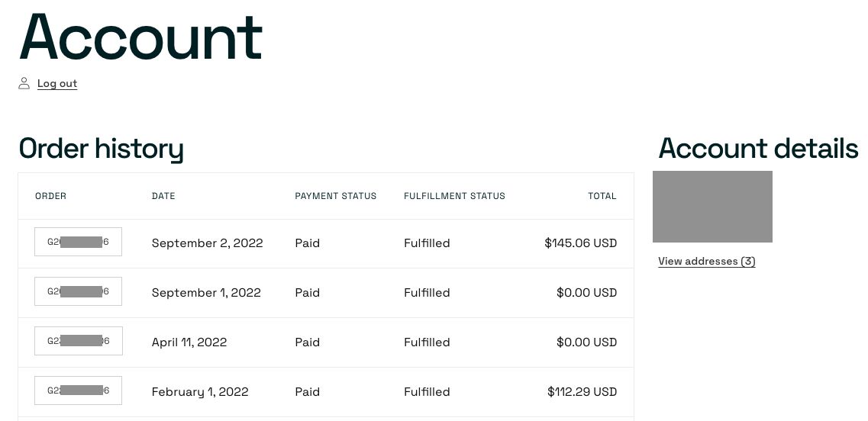Click the Account details heading

click(x=758, y=148)
